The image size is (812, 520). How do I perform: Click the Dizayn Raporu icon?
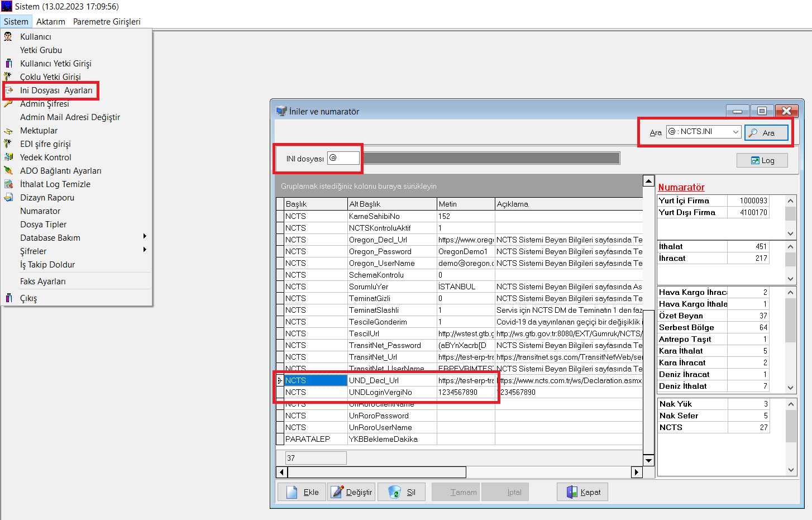click(x=8, y=198)
